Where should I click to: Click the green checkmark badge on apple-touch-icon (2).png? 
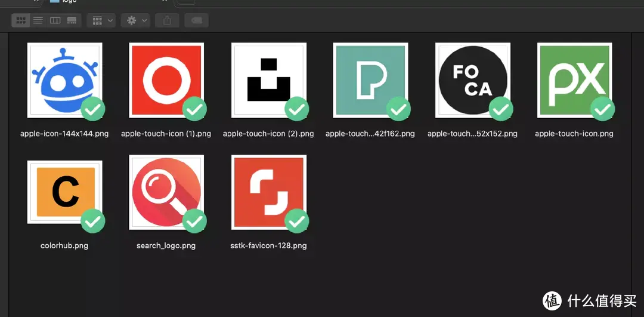point(296,109)
